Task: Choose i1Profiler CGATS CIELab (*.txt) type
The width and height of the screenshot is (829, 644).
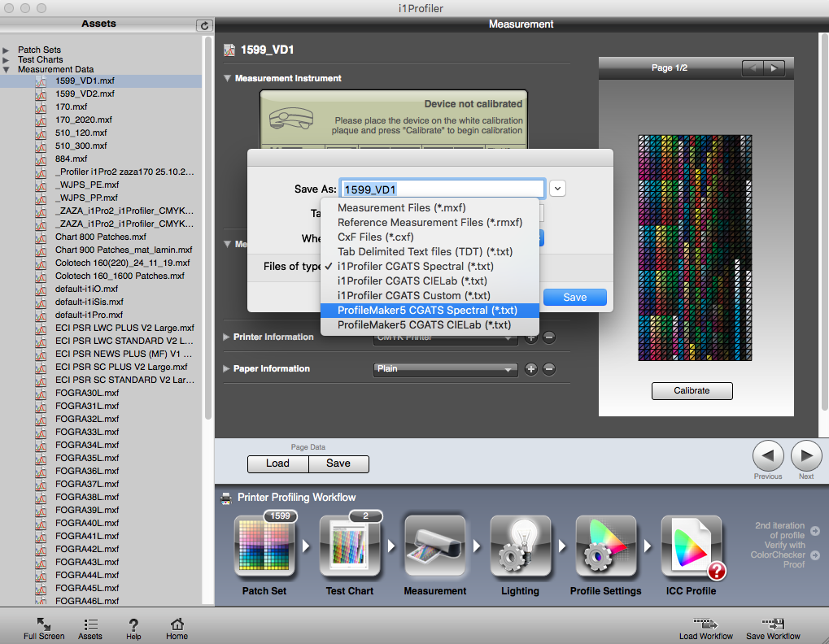Action: coord(430,281)
